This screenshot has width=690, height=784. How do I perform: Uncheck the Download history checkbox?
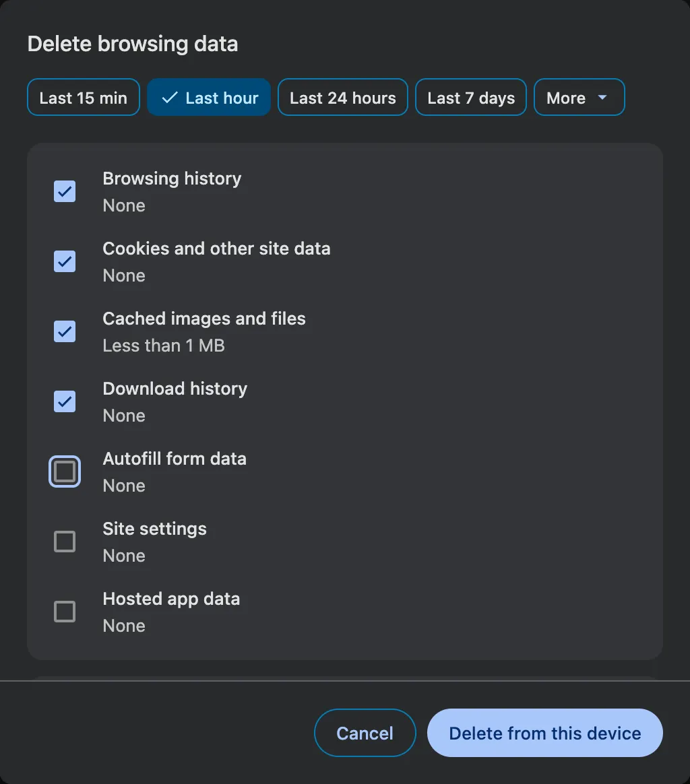point(65,401)
